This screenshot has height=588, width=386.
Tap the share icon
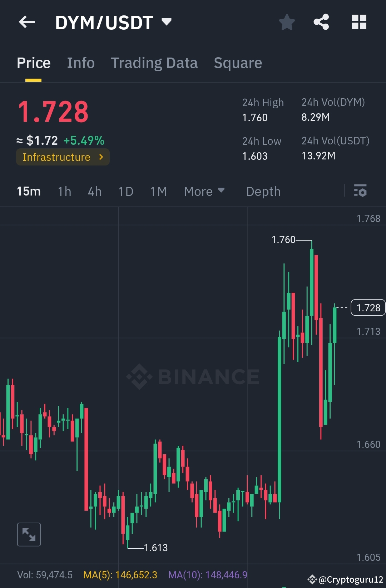tap(321, 22)
